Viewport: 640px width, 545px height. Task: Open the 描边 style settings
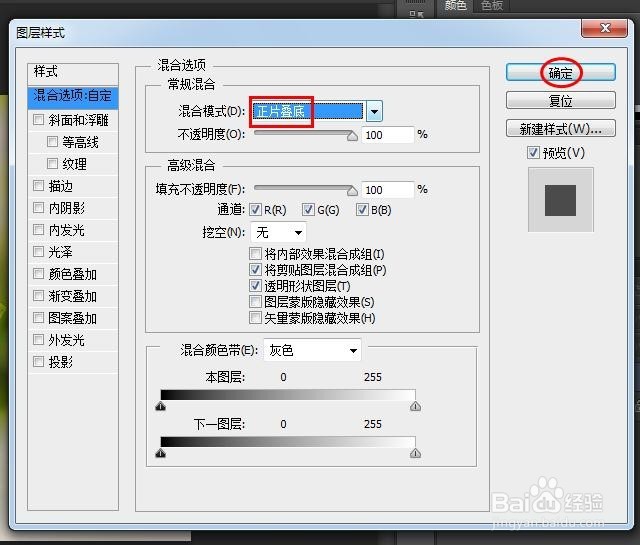pos(60,186)
